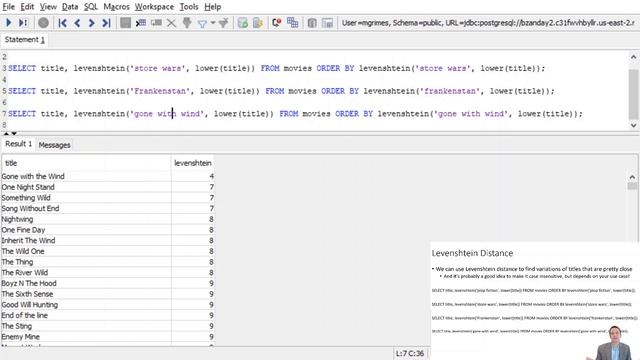The height and width of the screenshot is (360, 640).
Task: Jump to first statement arrow
Action: pyautogui.click(x=62, y=23)
